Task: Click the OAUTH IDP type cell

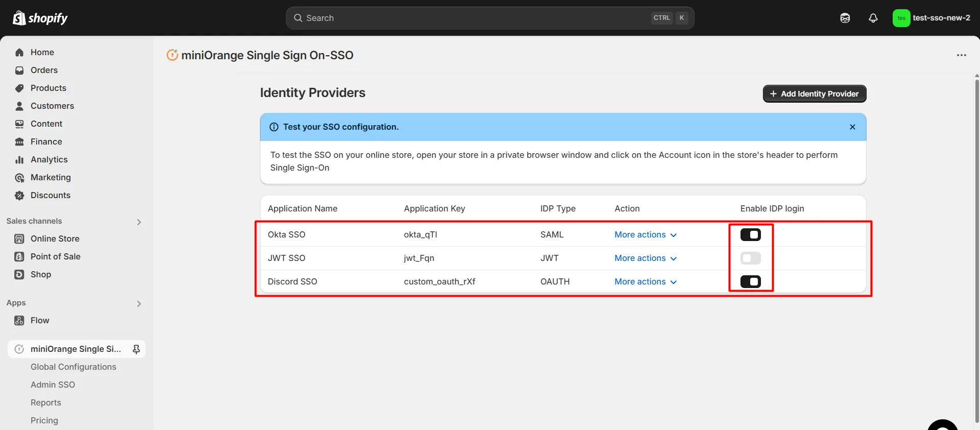Action: [x=555, y=282]
